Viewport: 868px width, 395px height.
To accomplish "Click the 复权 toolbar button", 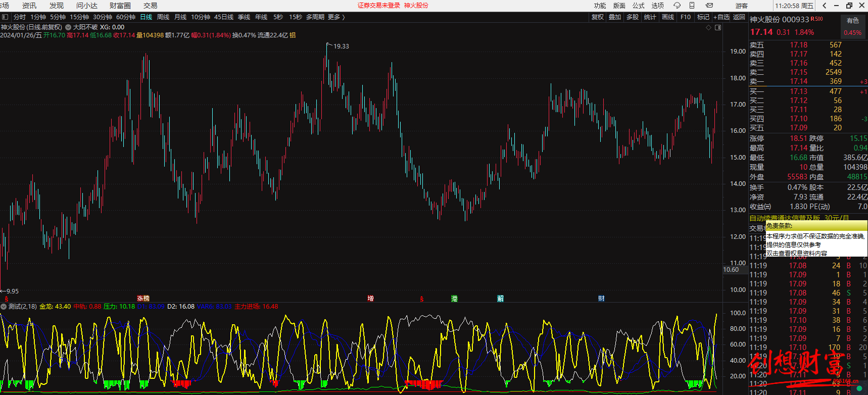I will pyautogui.click(x=598, y=17).
